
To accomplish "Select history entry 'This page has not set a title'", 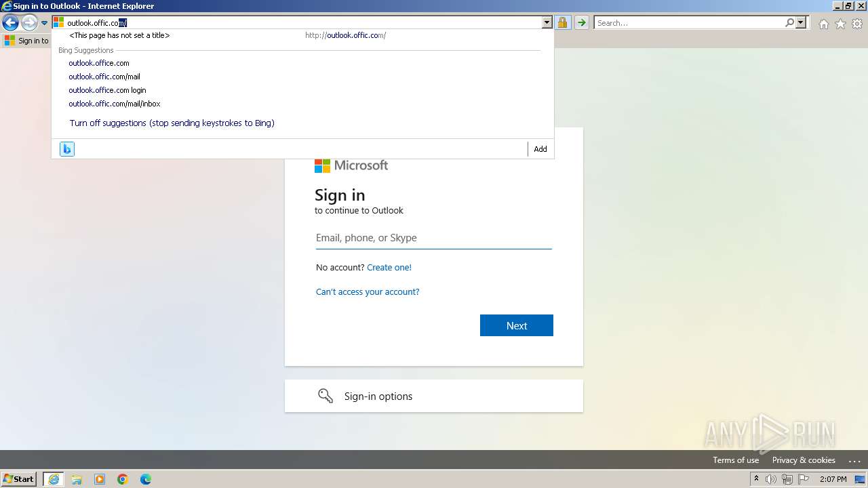I will pyautogui.click(x=302, y=35).
